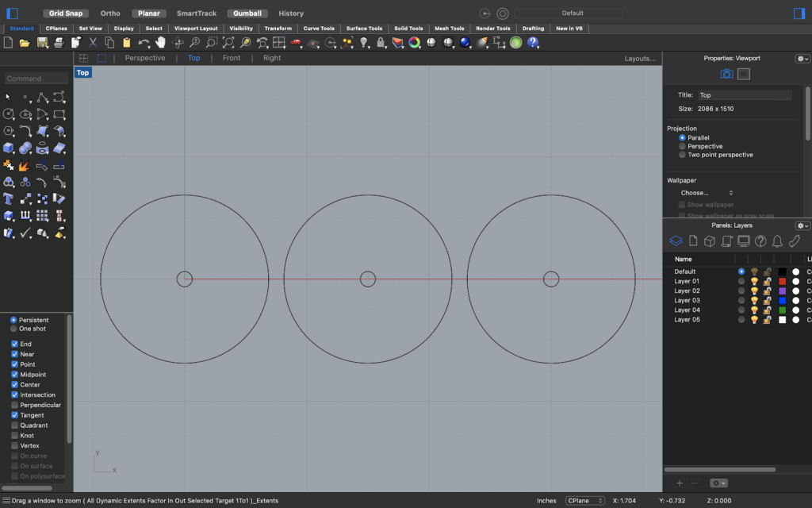Select the arrow pointer tool
The width and height of the screenshot is (812, 508).
8,97
